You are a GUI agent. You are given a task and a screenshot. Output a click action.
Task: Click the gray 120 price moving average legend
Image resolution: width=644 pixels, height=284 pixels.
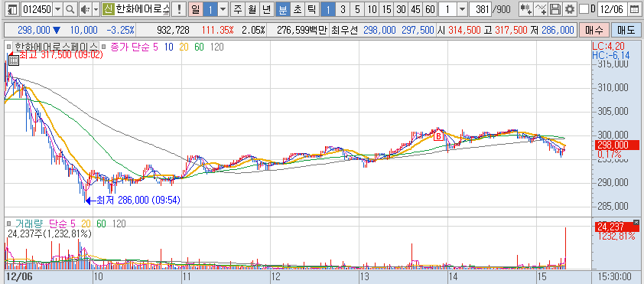point(216,47)
